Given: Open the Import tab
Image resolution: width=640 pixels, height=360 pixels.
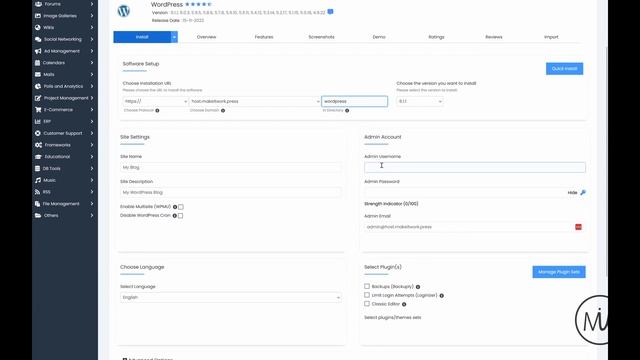Looking at the screenshot, I should pos(551,37).
